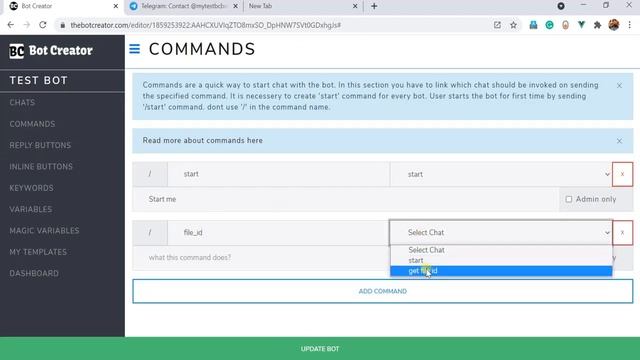Viewport: 640px width, 360px height.
Task: Click the media control icon in the tab bar
Action: point(561,6)
